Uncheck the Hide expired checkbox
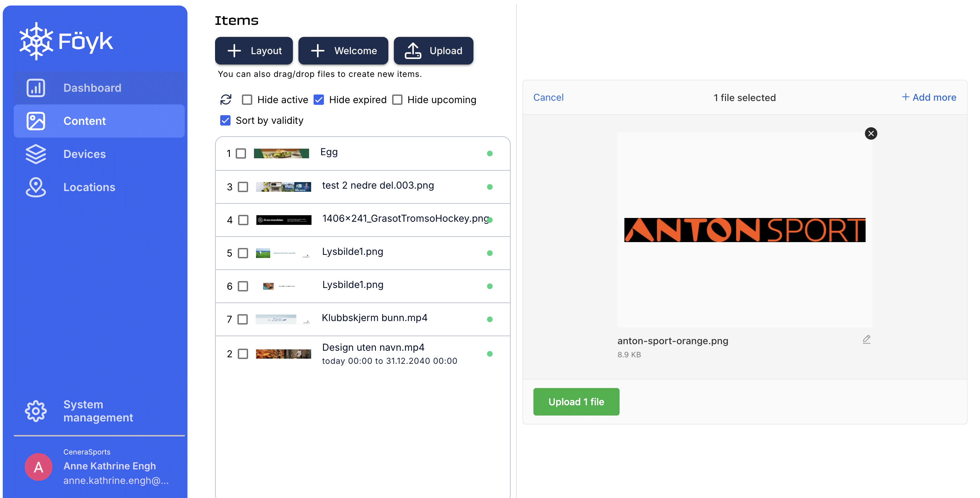 coord(319,100)
